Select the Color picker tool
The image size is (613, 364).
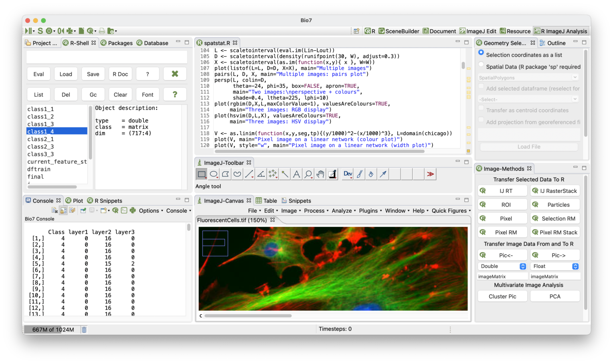332,174
